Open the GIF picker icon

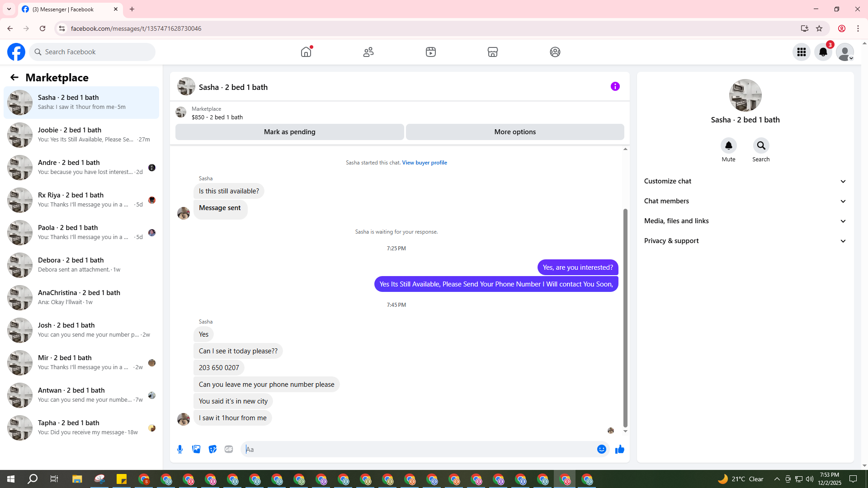(x=229, y=449)
